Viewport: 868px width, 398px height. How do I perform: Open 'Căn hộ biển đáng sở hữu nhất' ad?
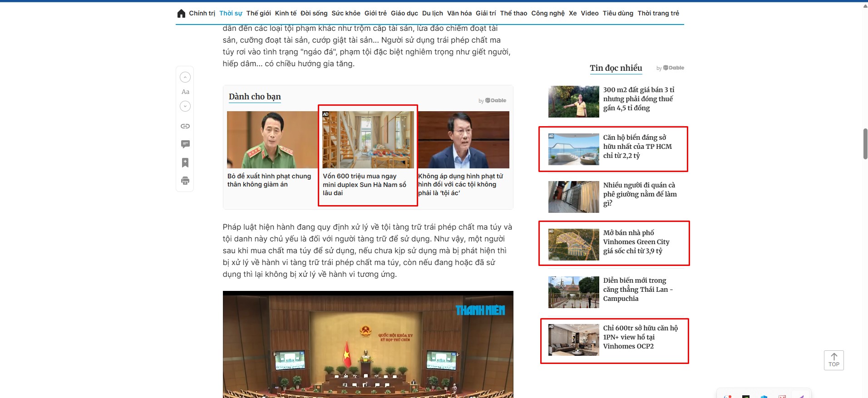point(637,147)
